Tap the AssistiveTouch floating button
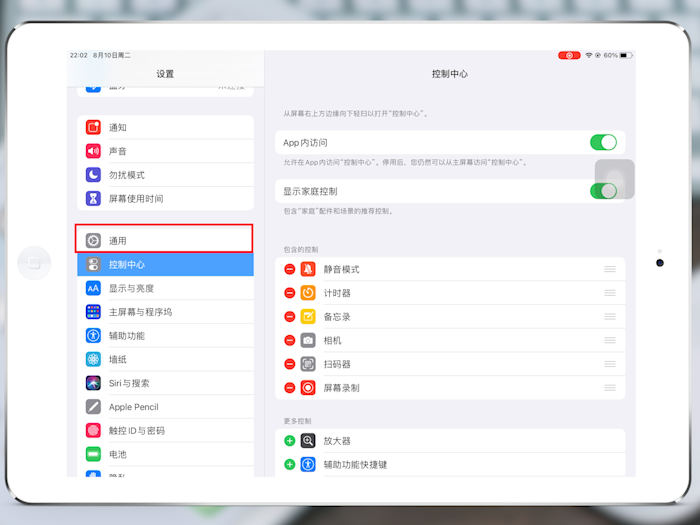This screenshot has height=525, width=700. [615, 179]
